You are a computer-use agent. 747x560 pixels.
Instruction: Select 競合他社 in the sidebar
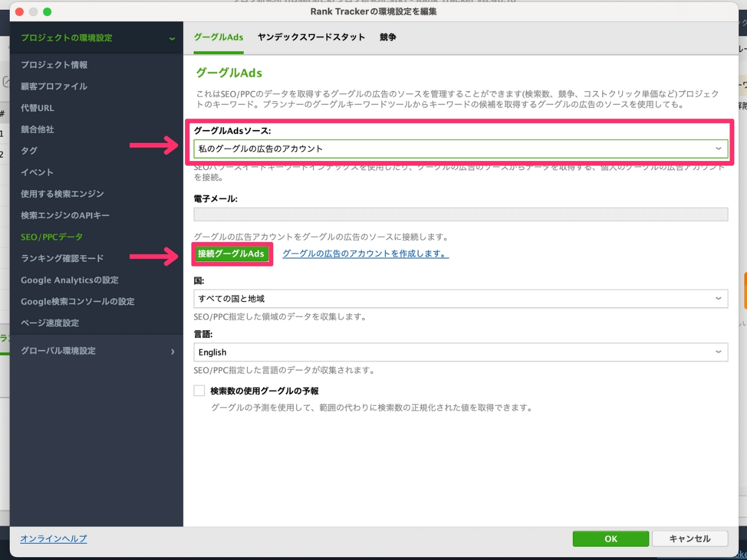click(37, 129)
